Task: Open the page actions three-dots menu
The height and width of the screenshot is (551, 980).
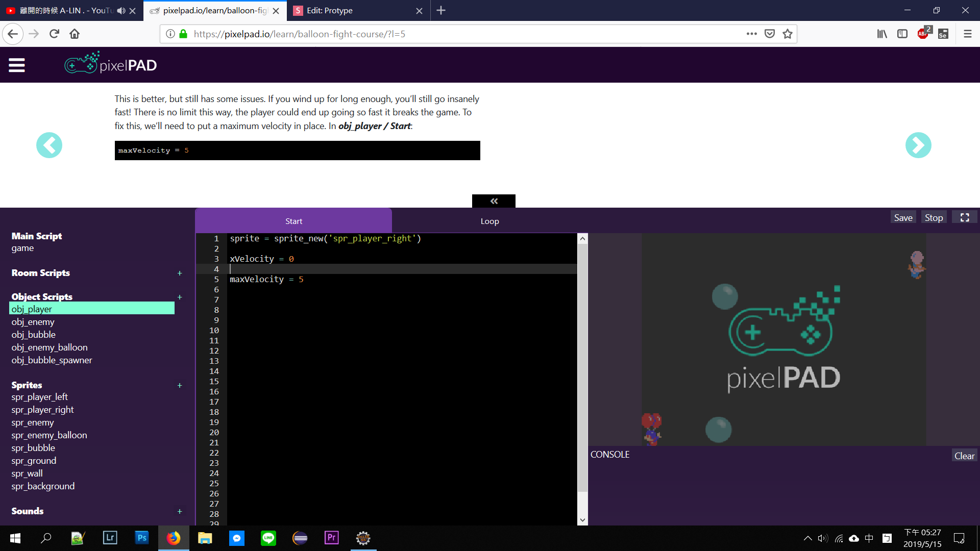Action: (x=751, y=34)
